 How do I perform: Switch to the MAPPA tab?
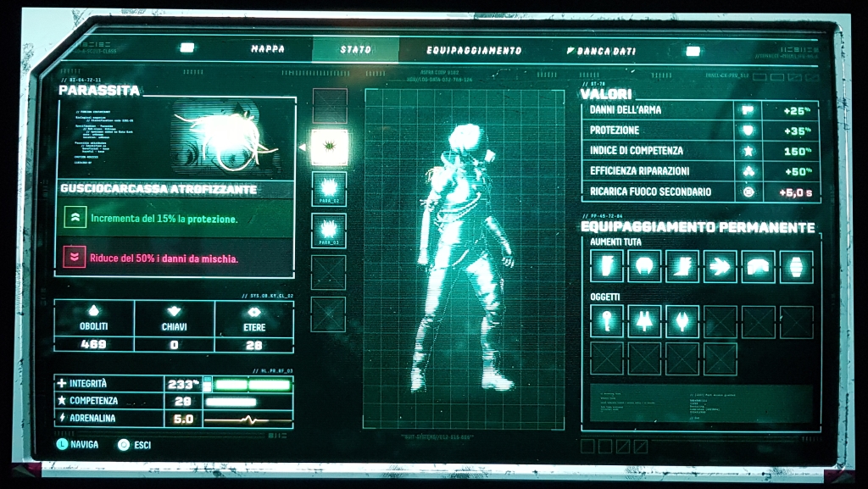pos(268,48)
